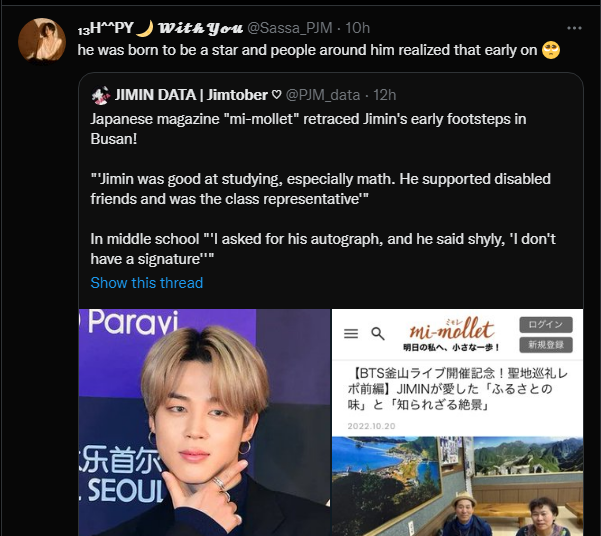Click the magnifier search icon on mi-mollet

(378, 334)
